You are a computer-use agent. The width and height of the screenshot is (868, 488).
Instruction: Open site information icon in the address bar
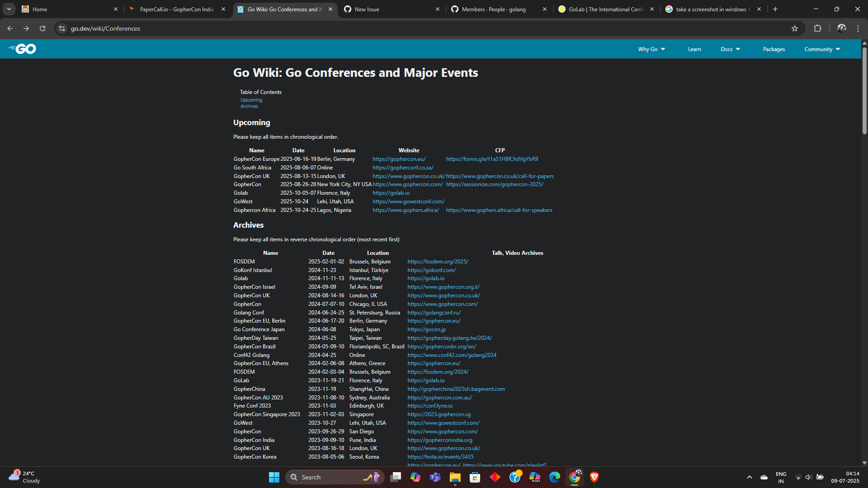click(x=62, y=28)
